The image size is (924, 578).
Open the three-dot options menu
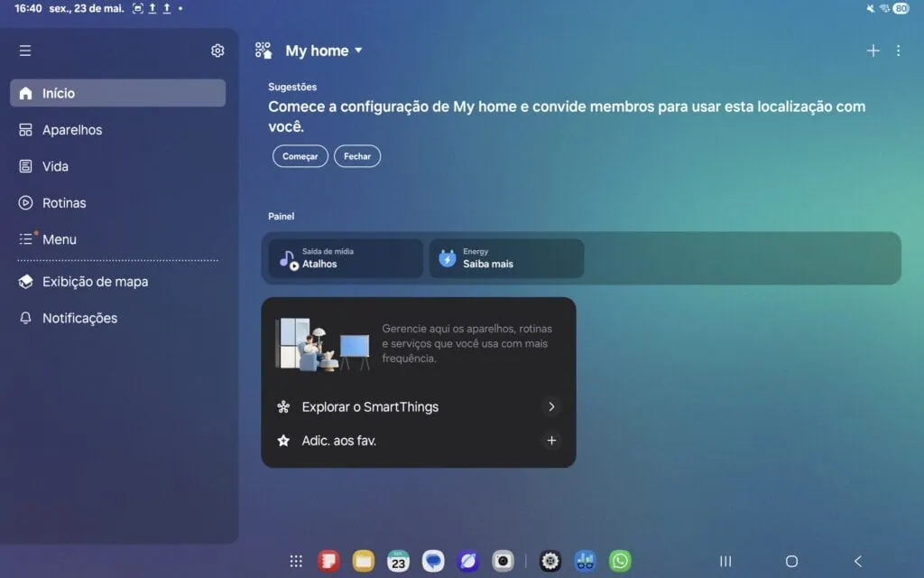click(898, 51)
